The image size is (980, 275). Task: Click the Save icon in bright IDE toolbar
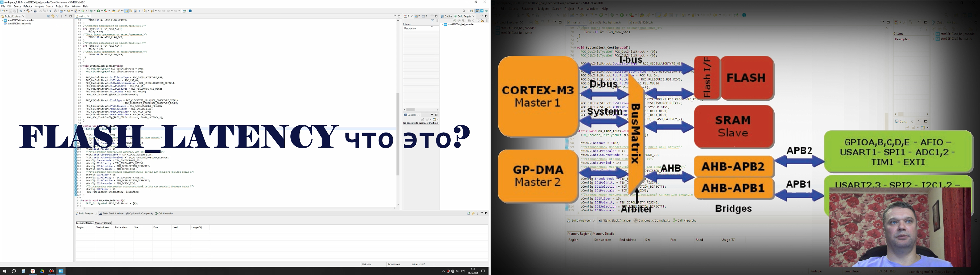tap(10, 11)
